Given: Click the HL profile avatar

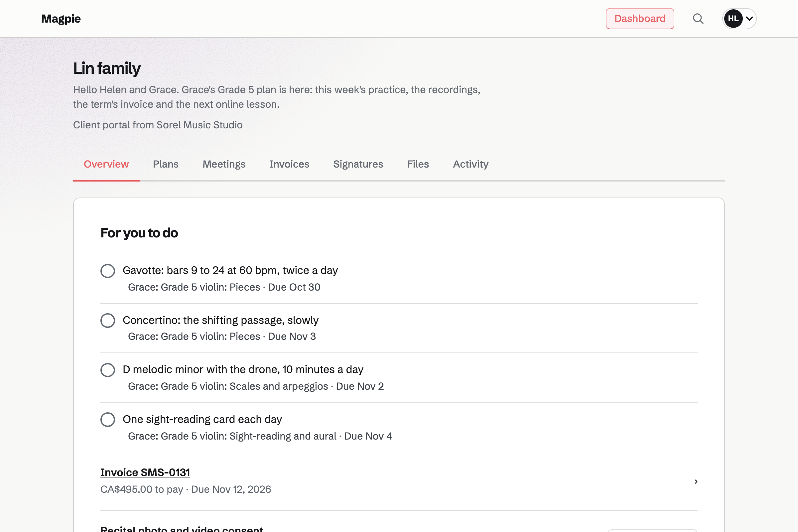Looking at the screenshot, I should 733,19.
